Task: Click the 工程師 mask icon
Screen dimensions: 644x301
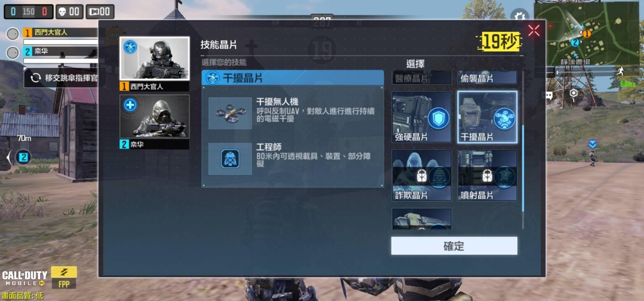Action: (230, 159)
